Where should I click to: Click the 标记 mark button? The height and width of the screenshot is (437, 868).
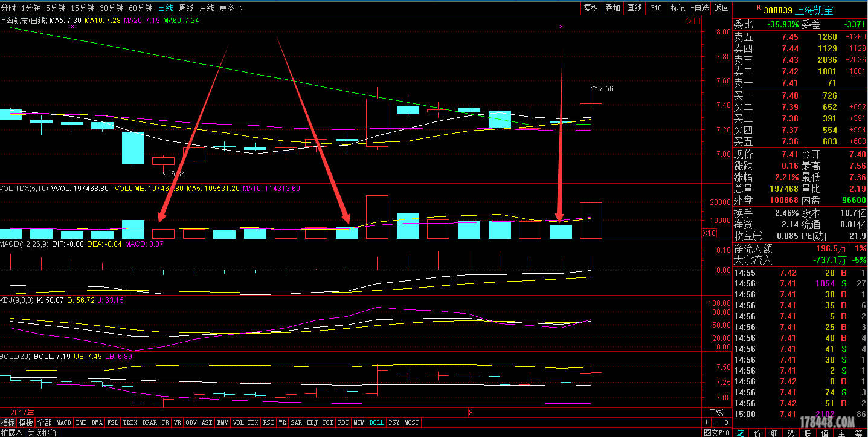pyautogui.click(x=678, y=8)
